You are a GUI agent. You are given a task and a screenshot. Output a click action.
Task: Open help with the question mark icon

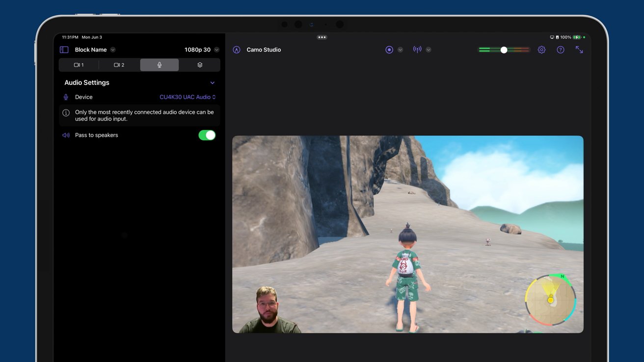pyautogui.click(x=561, y=50)
